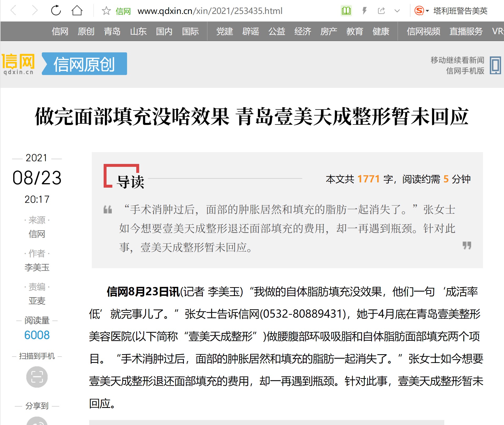Click author name 李美玉

37,267
